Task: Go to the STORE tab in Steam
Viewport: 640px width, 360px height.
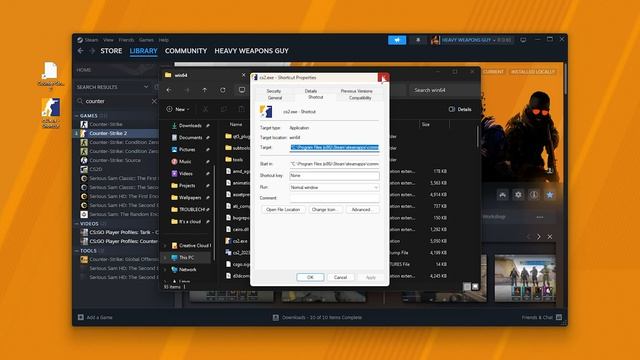Action: click(111, 51)
